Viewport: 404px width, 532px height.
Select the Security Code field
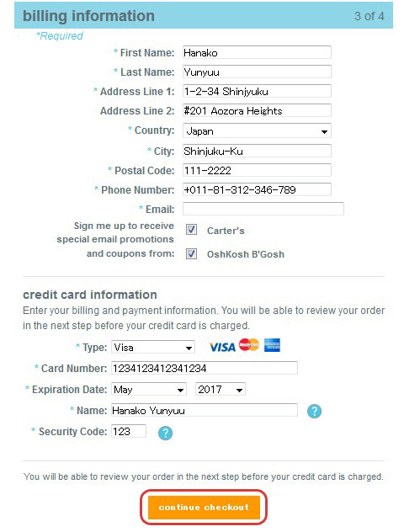pos(129,431)
